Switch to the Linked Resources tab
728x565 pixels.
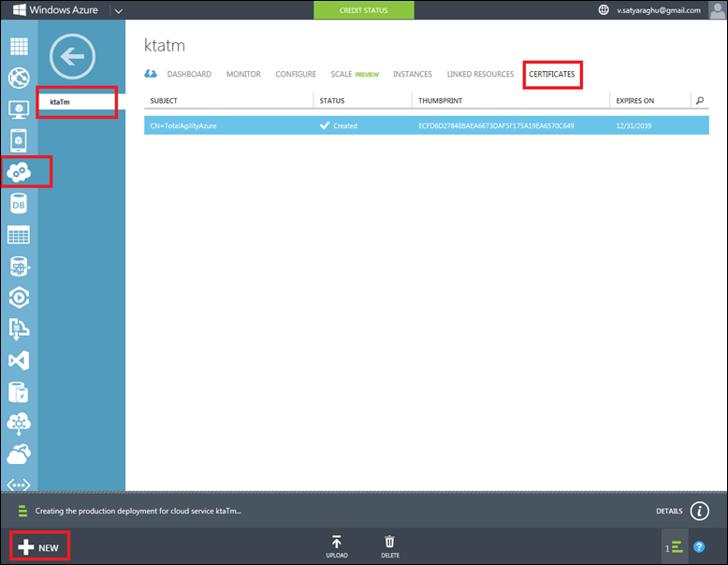[x=480, y=74]
